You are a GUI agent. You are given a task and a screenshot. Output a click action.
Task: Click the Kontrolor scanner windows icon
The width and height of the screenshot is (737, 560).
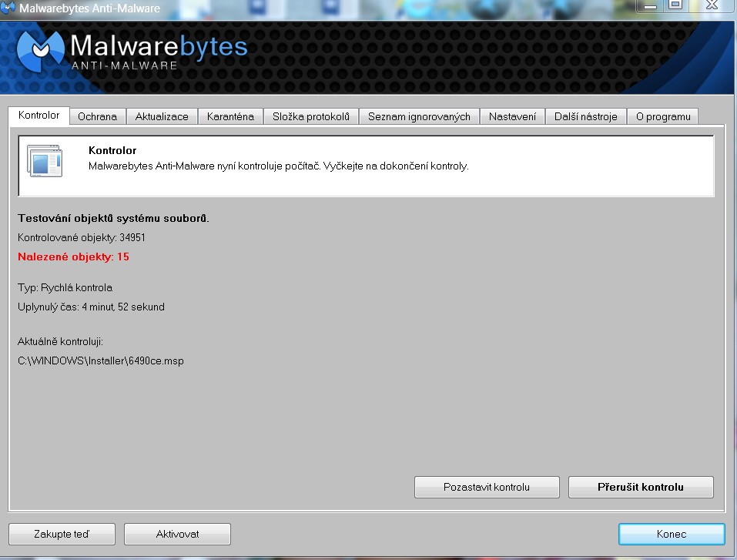[44, 161]
